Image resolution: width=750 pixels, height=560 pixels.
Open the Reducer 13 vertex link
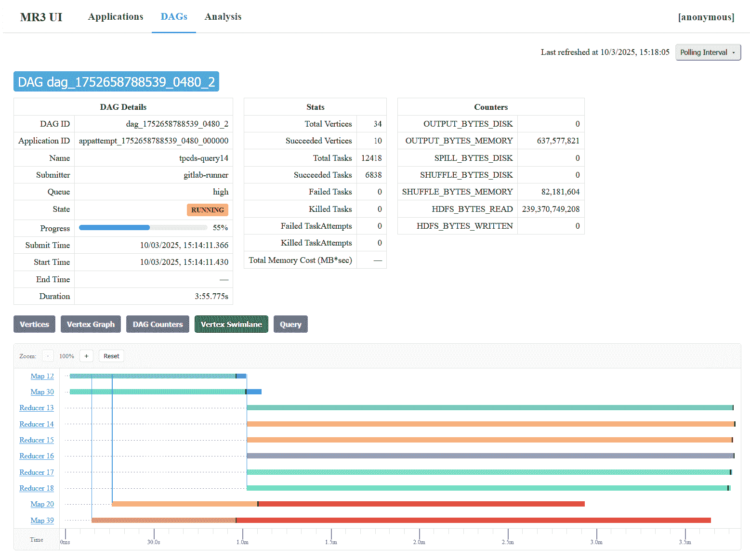click(37, 408)
